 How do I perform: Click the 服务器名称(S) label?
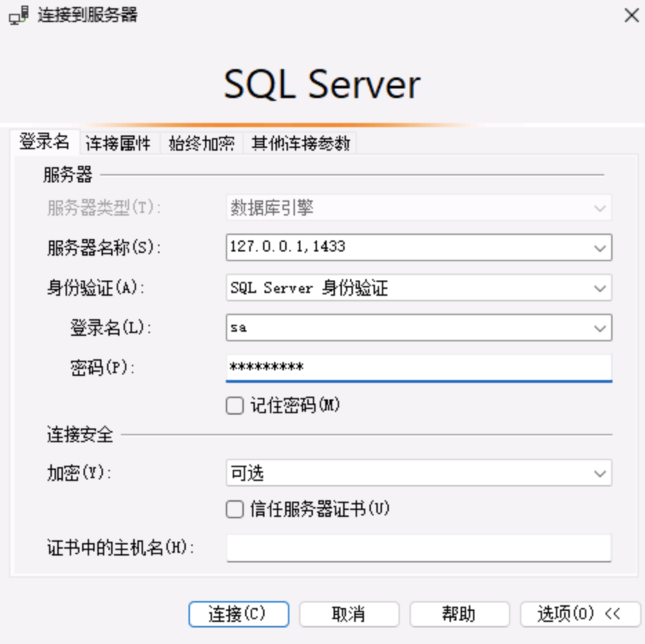coord(104,248)
